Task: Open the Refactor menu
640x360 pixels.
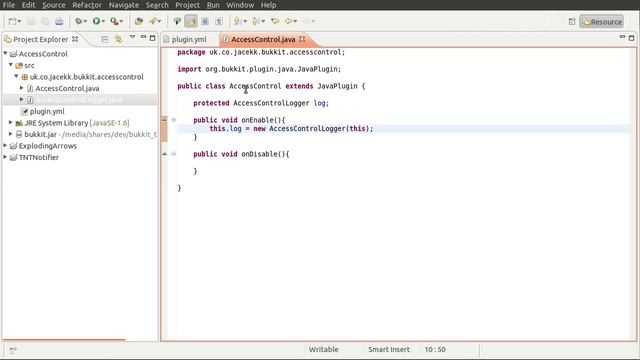Action: click(x=87, y=5)
